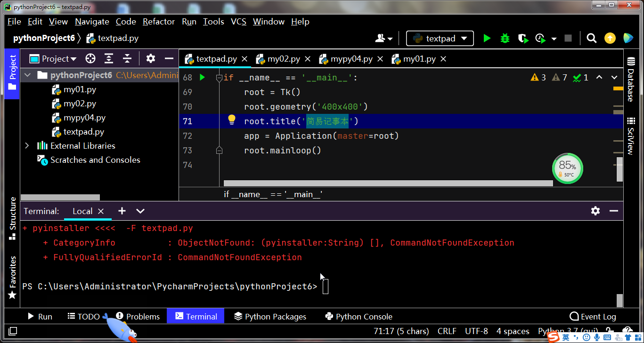Click the CRLF line separator status
The height and width of the screenshot is (343, 644).
point(447,331)
